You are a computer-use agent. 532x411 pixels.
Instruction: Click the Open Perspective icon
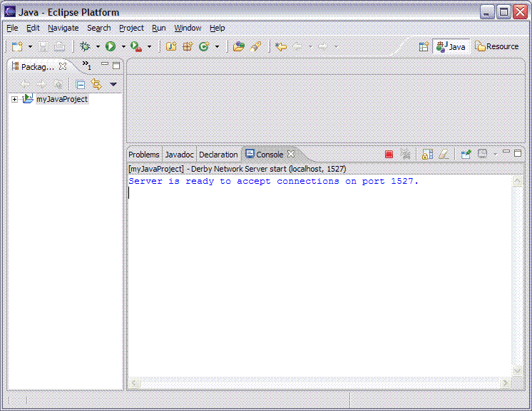[424, 46]
